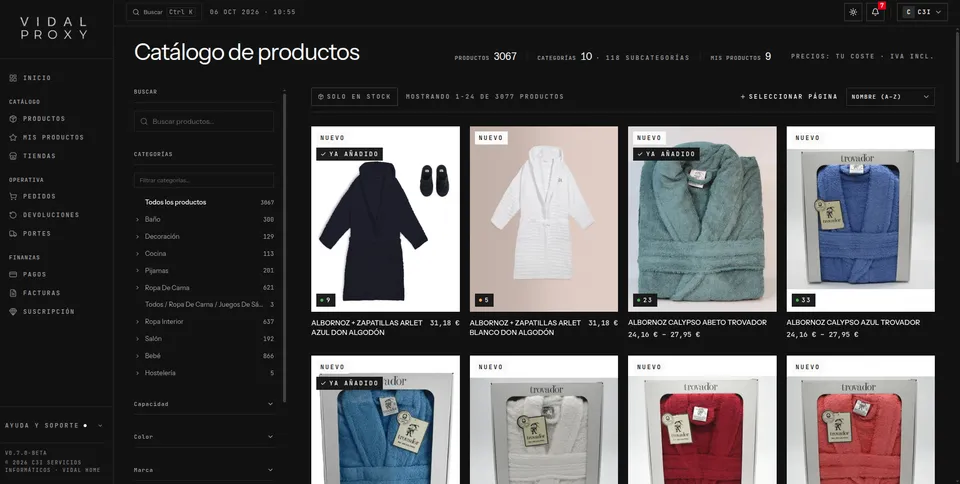Expand the Hostelería category chevron
This screenshot has width=960, height=484.
[137, 373]
